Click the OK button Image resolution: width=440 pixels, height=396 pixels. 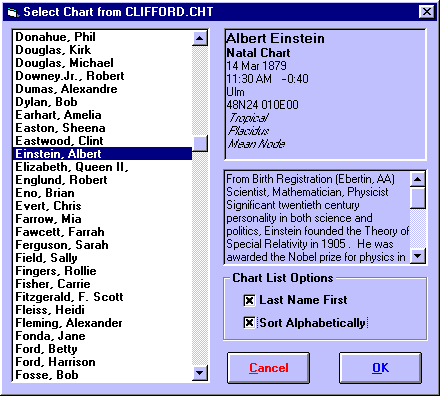click(x=380, y=368)
